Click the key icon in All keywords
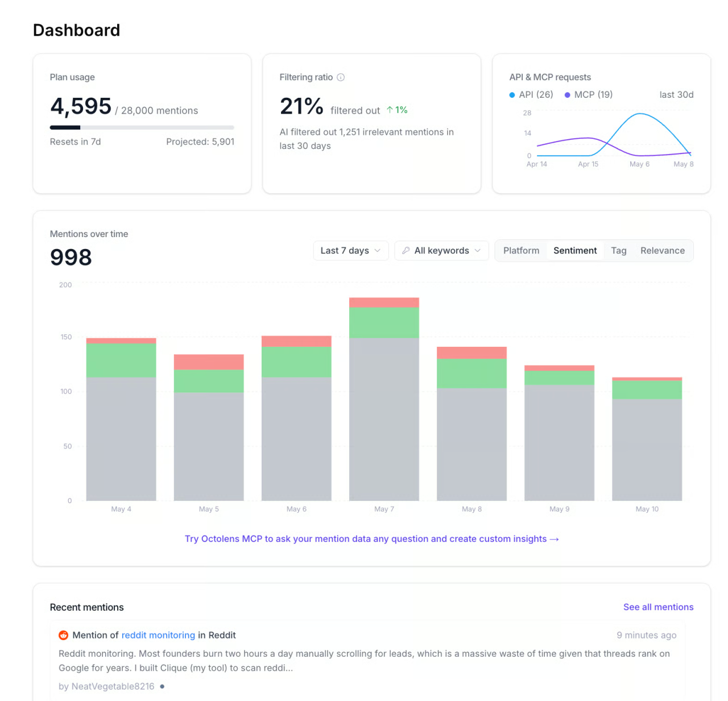 pyautogui.click(x=406, y=251)
